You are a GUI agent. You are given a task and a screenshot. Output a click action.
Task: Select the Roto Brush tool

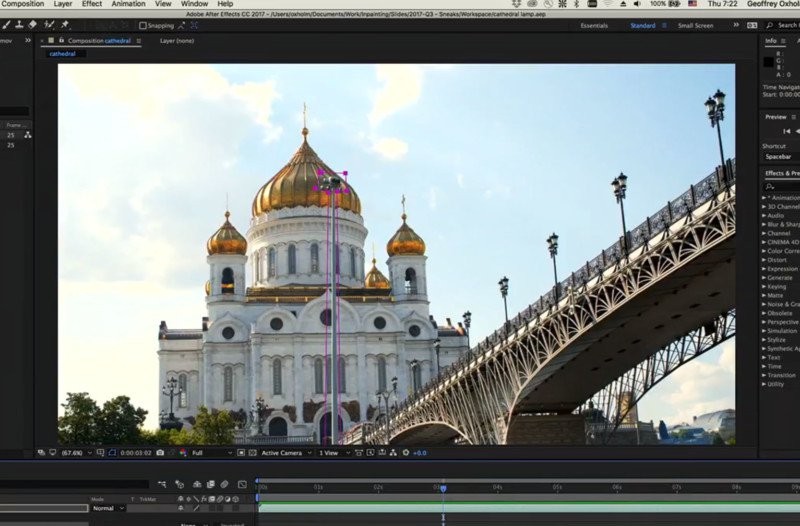[49, 24]
